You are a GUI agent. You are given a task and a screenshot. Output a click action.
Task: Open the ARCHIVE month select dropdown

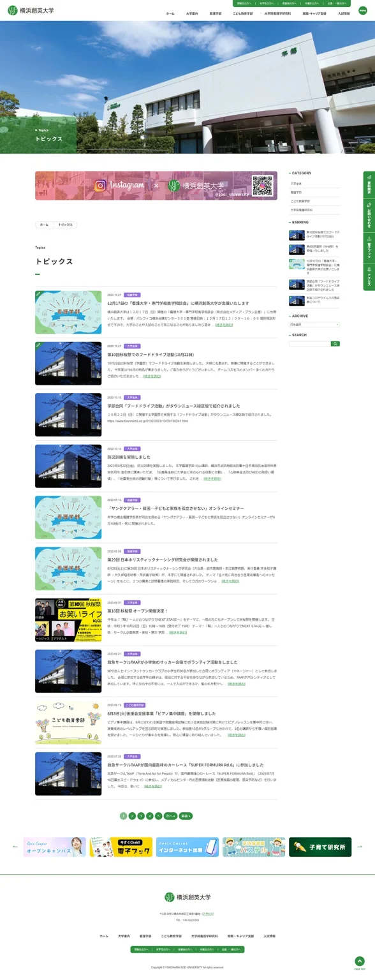click(314, 325)
